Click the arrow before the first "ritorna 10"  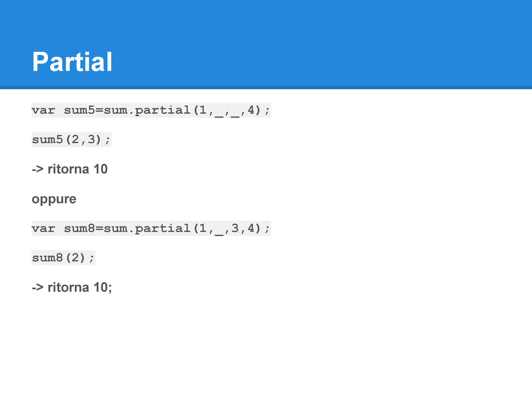tap(37, 169)
